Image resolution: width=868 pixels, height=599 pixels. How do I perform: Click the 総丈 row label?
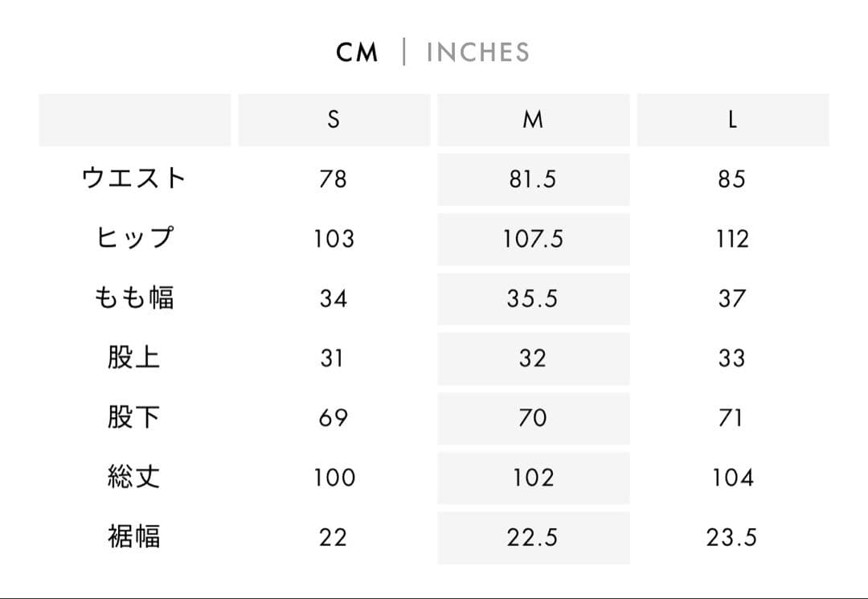click(x=134, y=477)
